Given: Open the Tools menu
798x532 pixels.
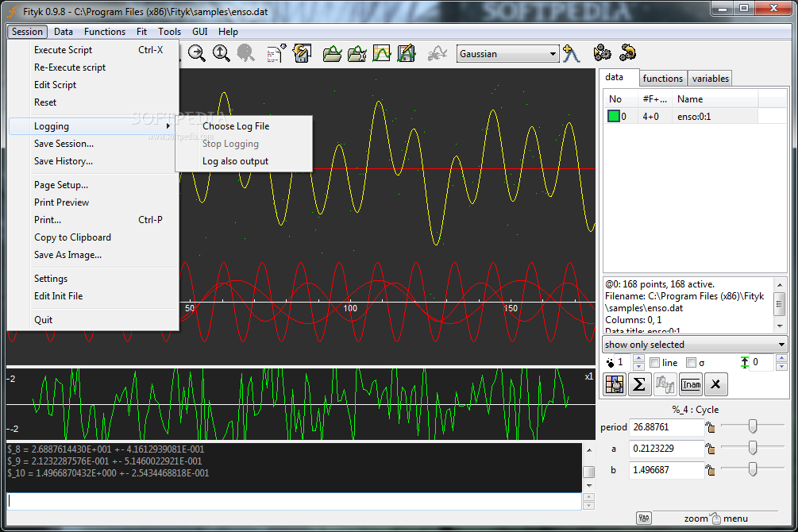Looking at the screenshot, I should [x=169, y=32].
